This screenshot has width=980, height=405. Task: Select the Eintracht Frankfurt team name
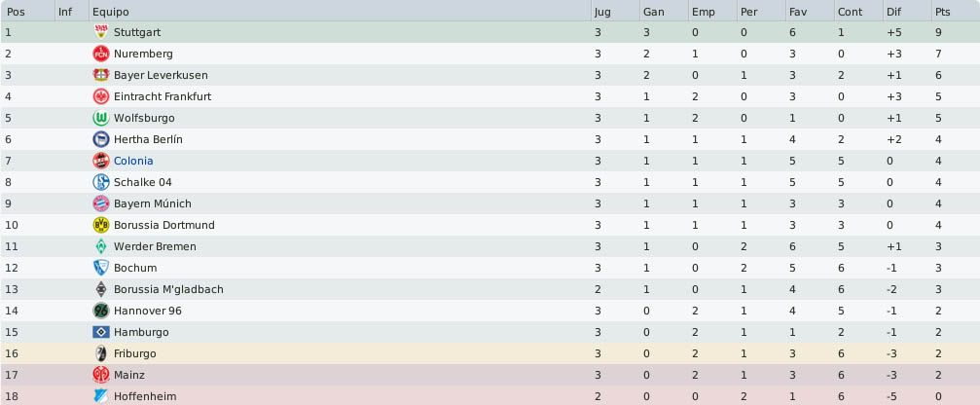[x=163, y=96]
